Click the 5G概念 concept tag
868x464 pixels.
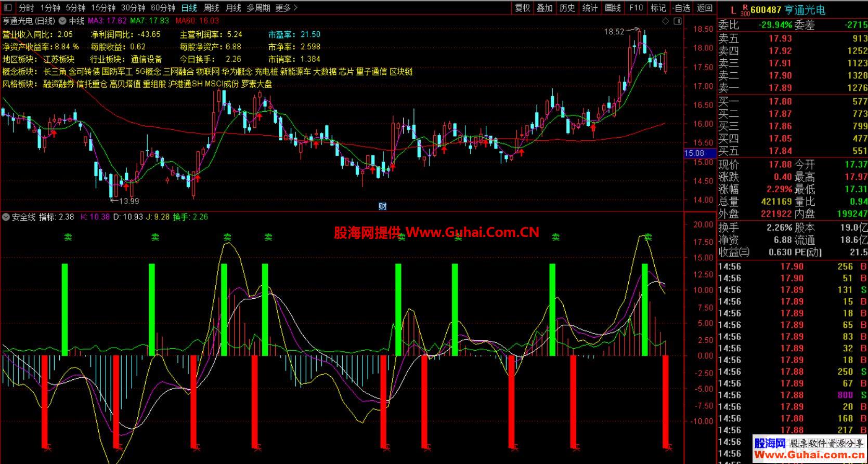click(x=148, y=72)
